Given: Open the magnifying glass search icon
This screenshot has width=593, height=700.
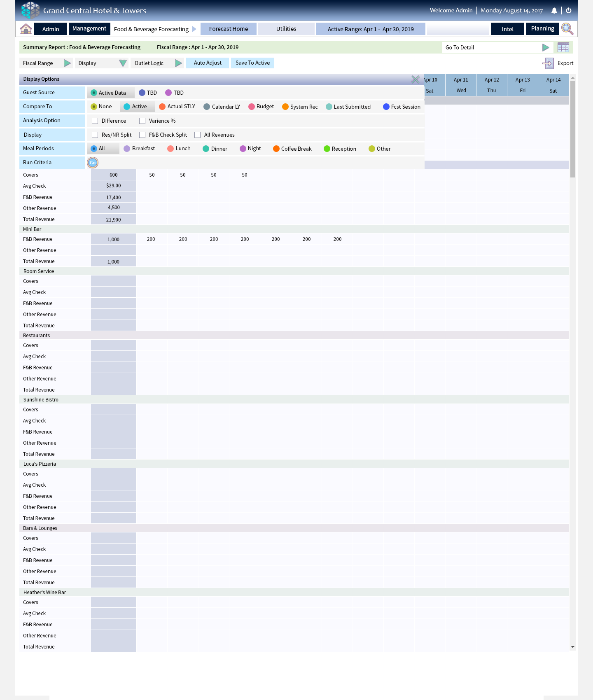Looking at the screenshot, I should coord(567,29).
